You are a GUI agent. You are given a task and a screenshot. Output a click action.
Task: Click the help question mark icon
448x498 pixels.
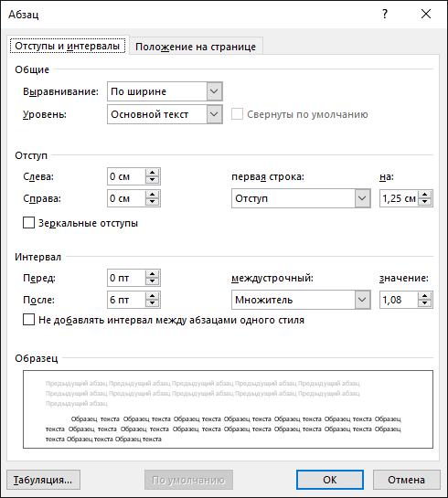385,15
